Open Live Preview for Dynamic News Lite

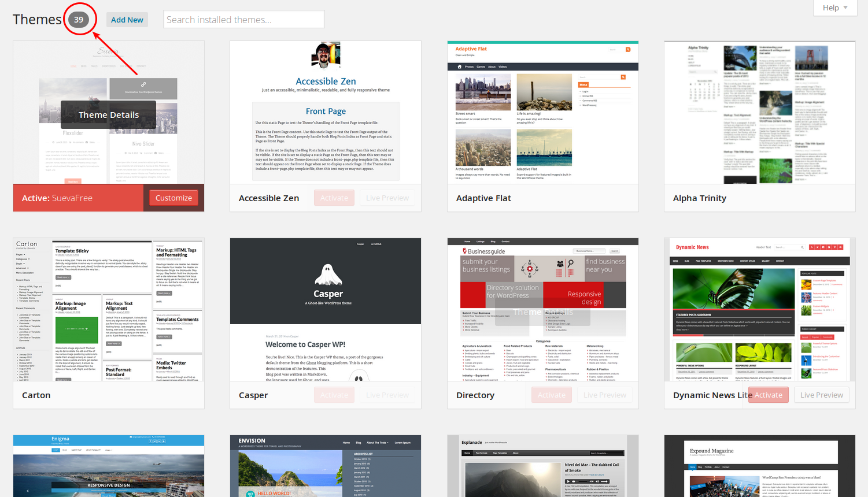pyautogui.click(x=822, y=395)
